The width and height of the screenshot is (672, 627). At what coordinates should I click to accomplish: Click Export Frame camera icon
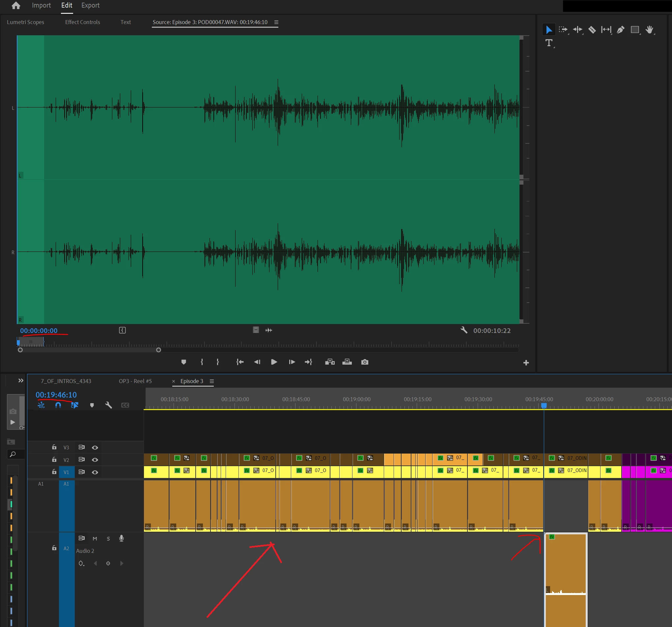(364, 362)
